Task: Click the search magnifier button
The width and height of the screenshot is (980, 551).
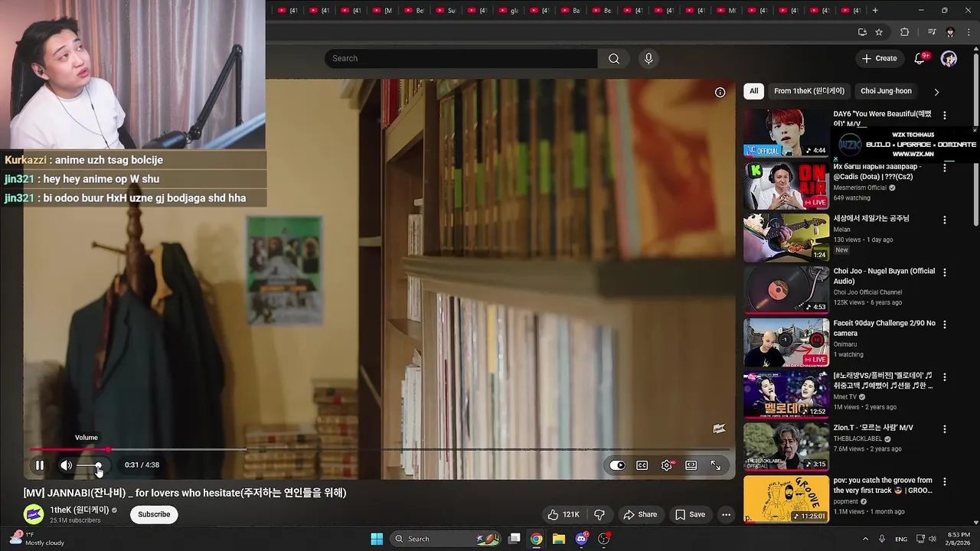Action: [x=614, y=58]
